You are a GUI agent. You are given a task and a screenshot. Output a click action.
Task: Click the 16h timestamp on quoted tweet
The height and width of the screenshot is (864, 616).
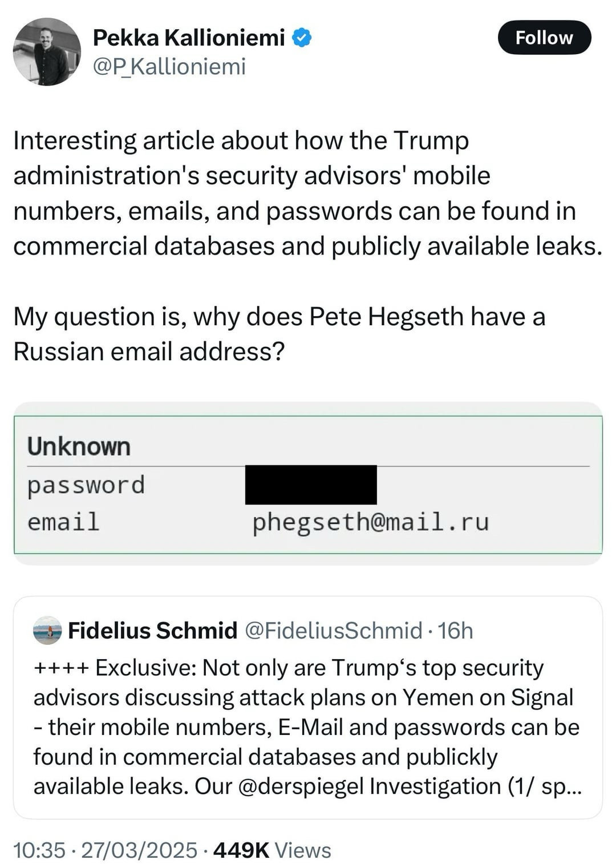[456, 631]
